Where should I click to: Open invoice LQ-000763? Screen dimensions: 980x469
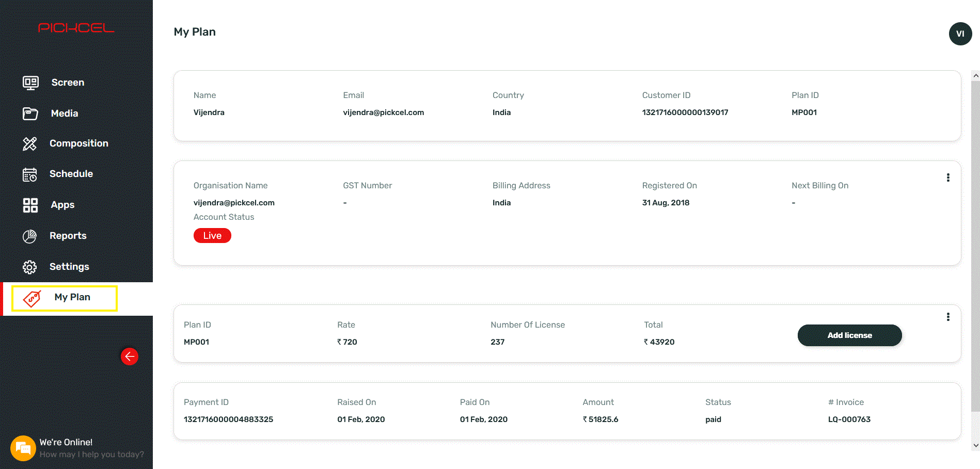[849, 419]
